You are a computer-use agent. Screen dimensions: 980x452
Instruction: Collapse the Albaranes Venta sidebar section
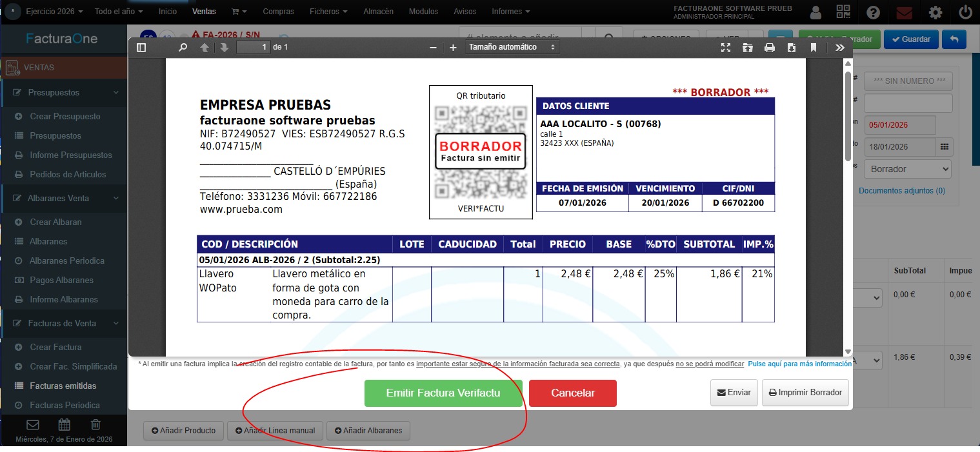(x=63, y=198)
